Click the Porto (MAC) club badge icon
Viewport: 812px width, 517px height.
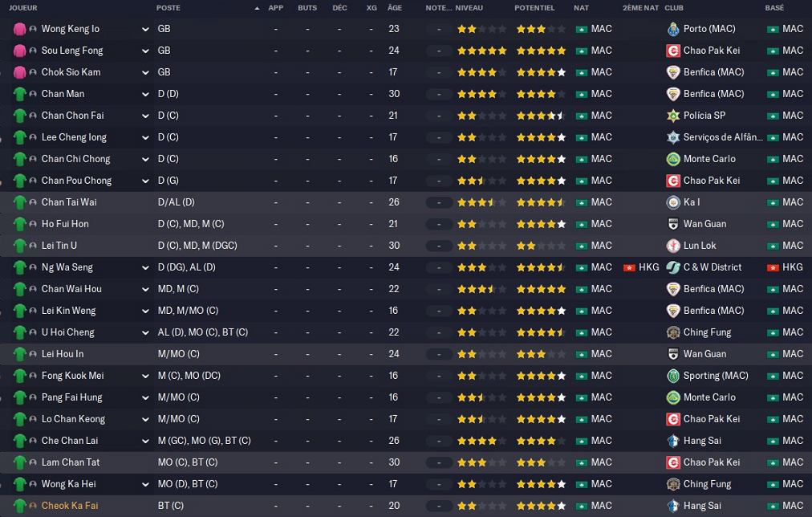(672, 29)
